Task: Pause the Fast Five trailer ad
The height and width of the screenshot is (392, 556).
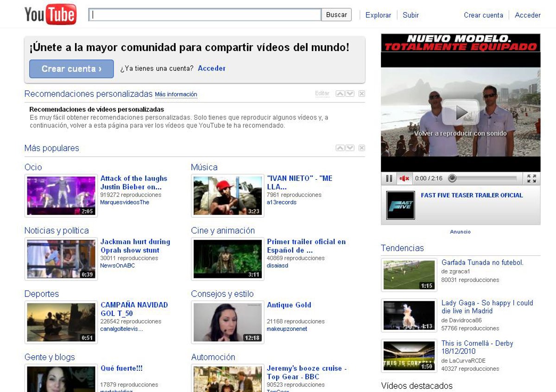Action: pyautogui.click(x=389, y=178)
